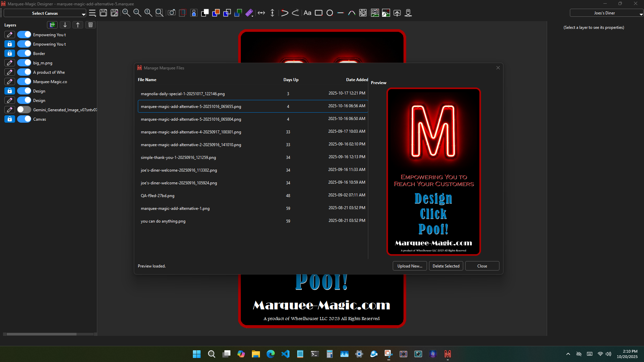Click the Days Up column header
Viewport: 644px width, 362px height.
click(x=291, y=80)
